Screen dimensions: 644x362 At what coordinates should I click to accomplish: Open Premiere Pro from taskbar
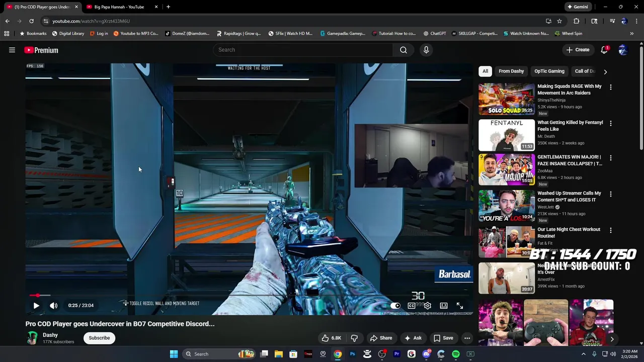(x=396, y=354)
